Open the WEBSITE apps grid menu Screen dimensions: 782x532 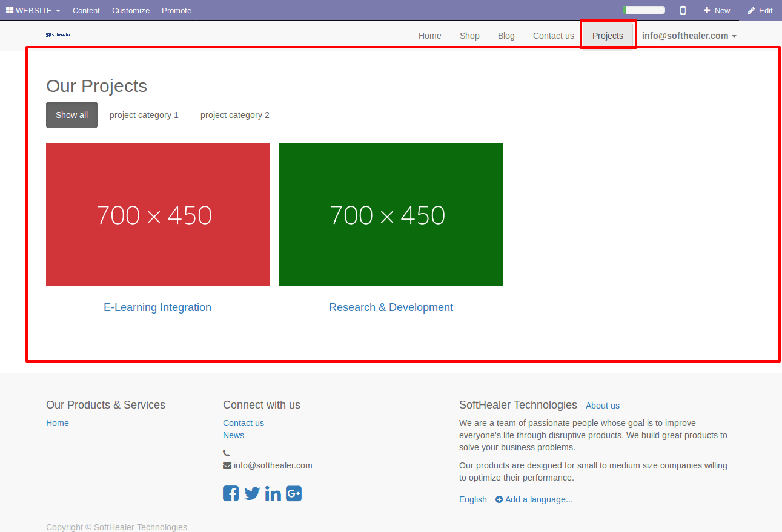(x=33, y=10)
